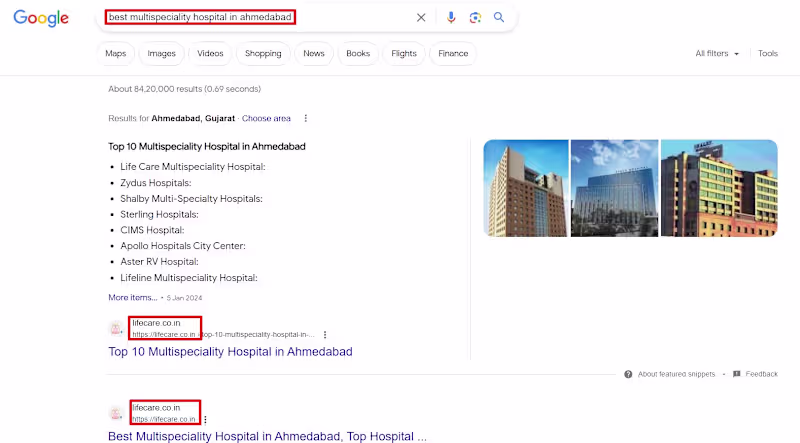The height and width of the screenshot is (443, 800).
Task: Open the glass hospital building thumbnail
Action: (x=614, y=188)
